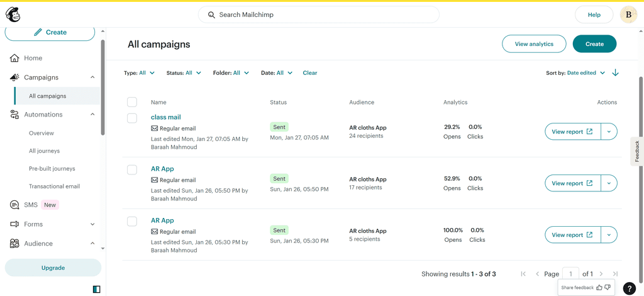The image size is (644, 296).
Task: Open the Date filter dropdown
Action: (277, 73)
